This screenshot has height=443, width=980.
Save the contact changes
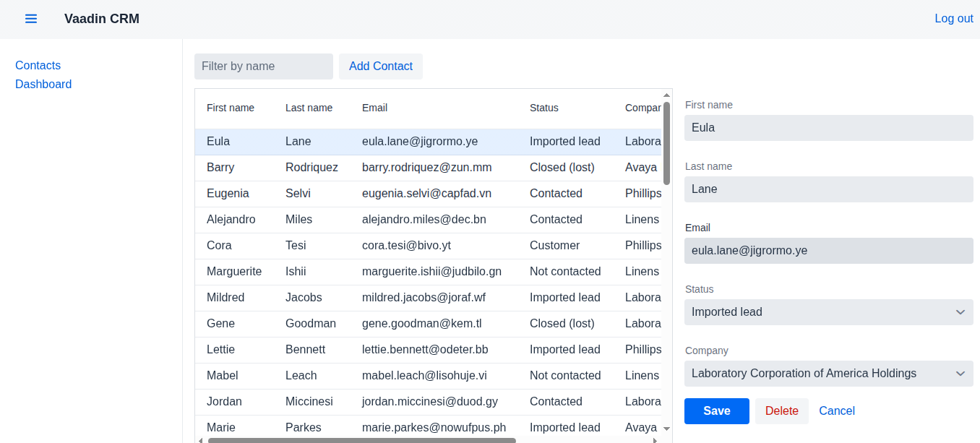point(716,410)
